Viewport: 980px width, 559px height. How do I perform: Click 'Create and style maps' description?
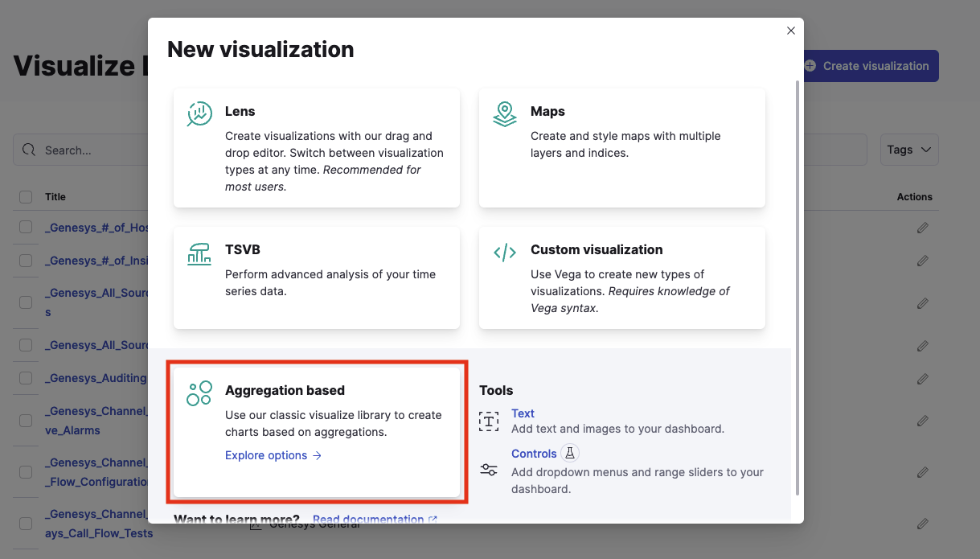[625, 144]
